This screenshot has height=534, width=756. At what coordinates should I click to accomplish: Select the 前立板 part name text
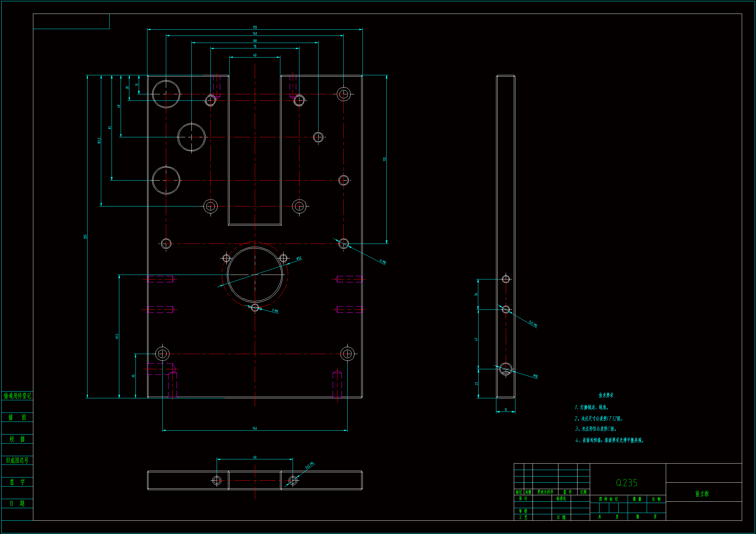702,494
